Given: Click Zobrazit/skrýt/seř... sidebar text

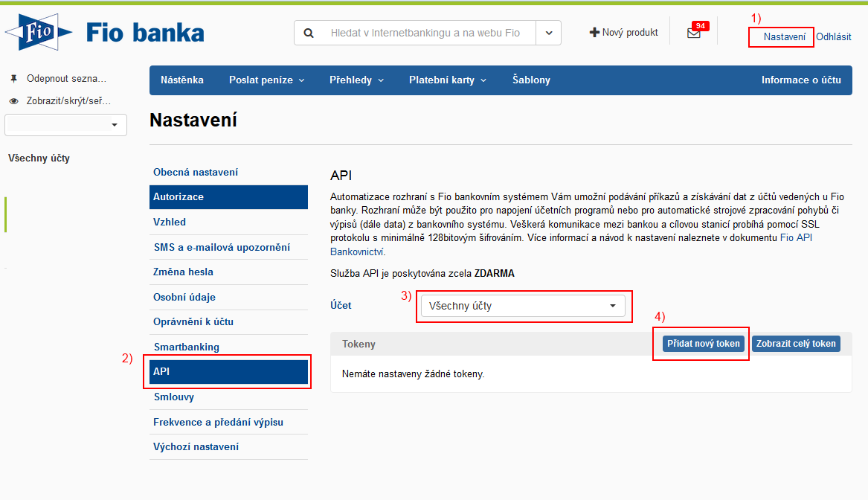Looking at the screenshot, I should coord(68,100).
